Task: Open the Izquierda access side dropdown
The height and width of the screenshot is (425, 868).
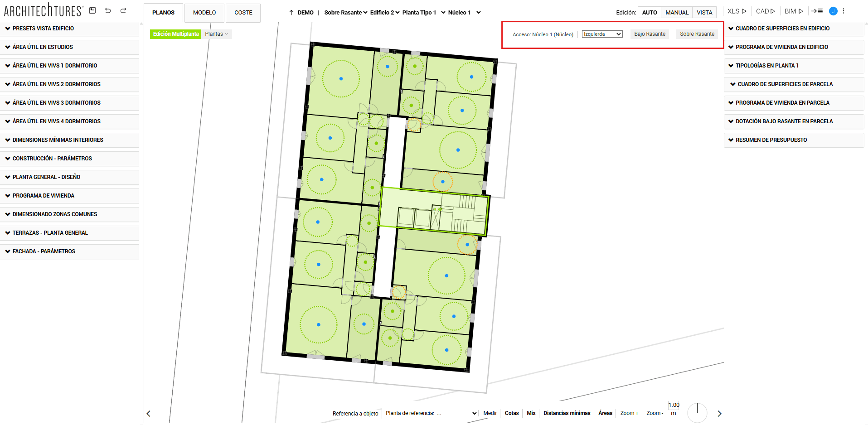Action: 602,34
